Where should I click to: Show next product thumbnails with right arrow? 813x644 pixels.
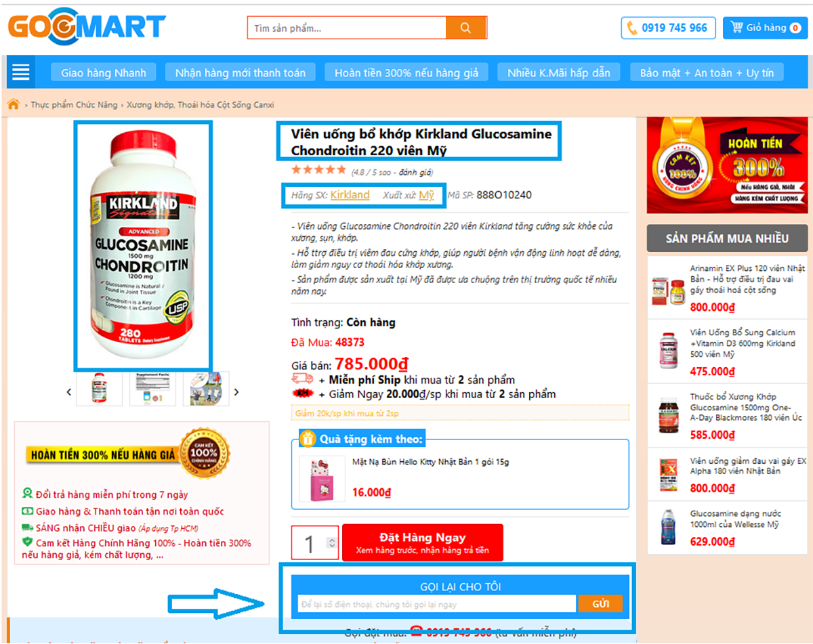(236, 391)
